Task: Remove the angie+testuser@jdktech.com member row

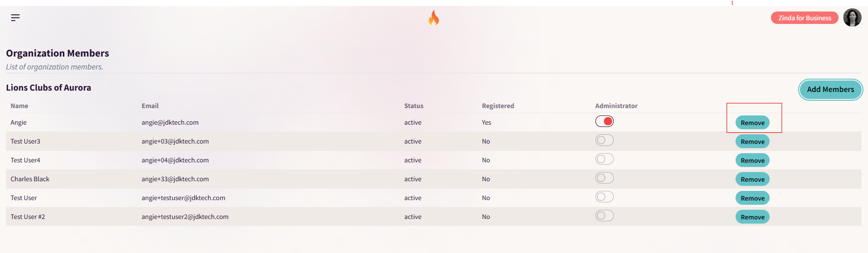Action: (x=753, y=198)
